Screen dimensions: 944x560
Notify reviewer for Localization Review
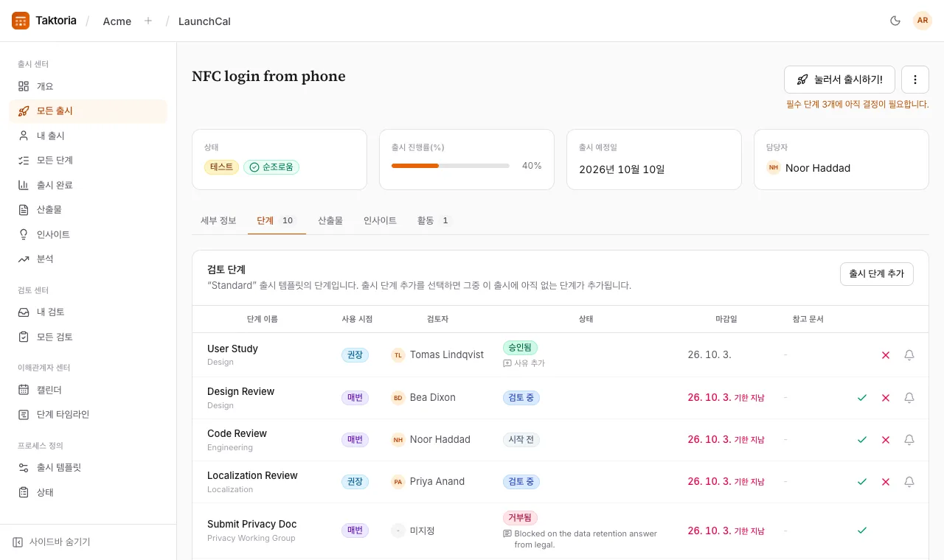(x=909, y=482)
